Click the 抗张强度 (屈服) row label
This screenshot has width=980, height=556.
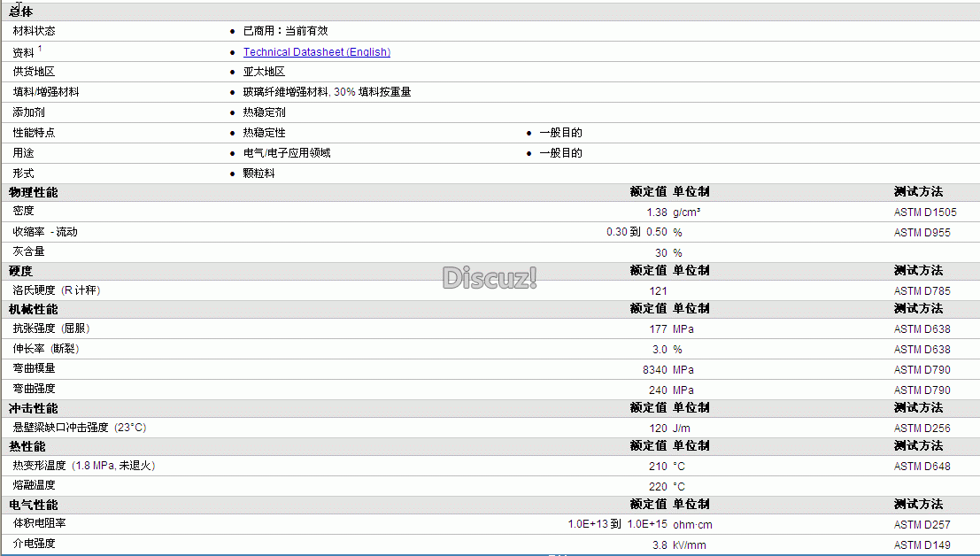51,328
